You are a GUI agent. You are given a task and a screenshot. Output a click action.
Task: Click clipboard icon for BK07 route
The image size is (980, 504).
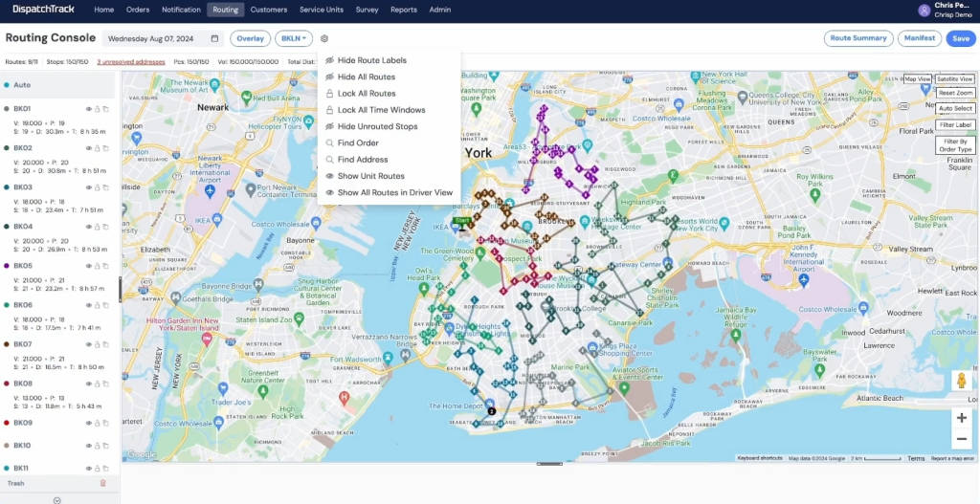coord(105,344)
